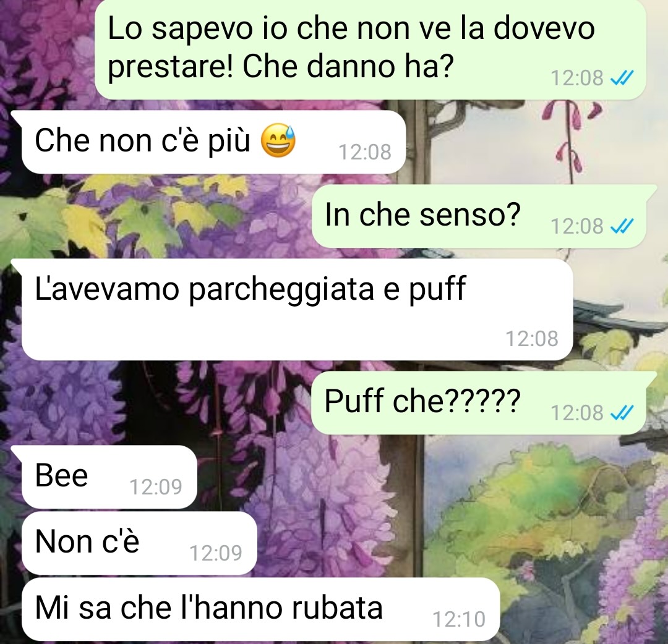Click the 12:08 timestamp on the 'parcheggiata' message

tap(532, 339)
